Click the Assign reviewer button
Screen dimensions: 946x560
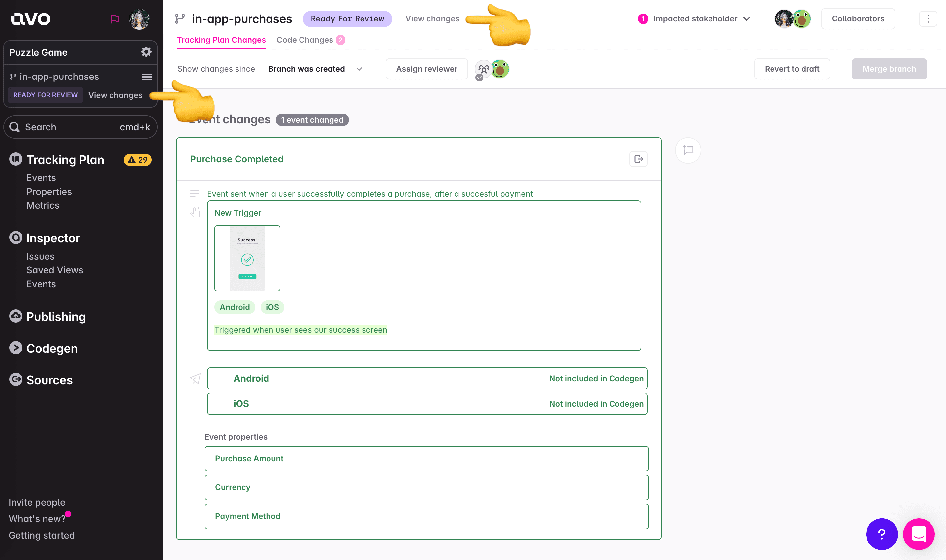[426, 69]
